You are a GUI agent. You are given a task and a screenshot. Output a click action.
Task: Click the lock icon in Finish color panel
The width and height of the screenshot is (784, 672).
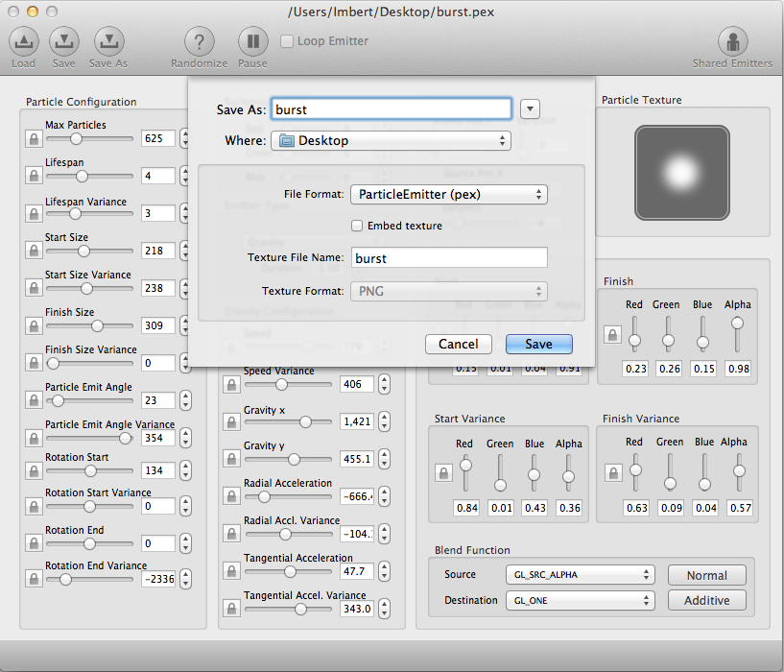point(612,334)
